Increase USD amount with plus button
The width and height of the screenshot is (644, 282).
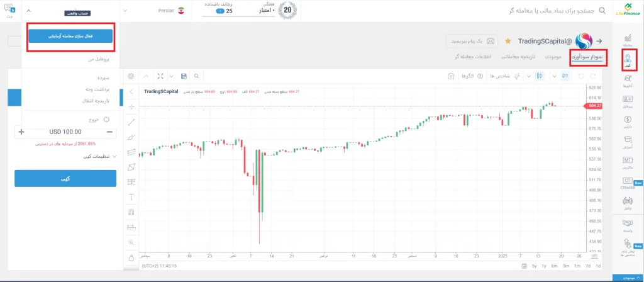coord(22,132)
